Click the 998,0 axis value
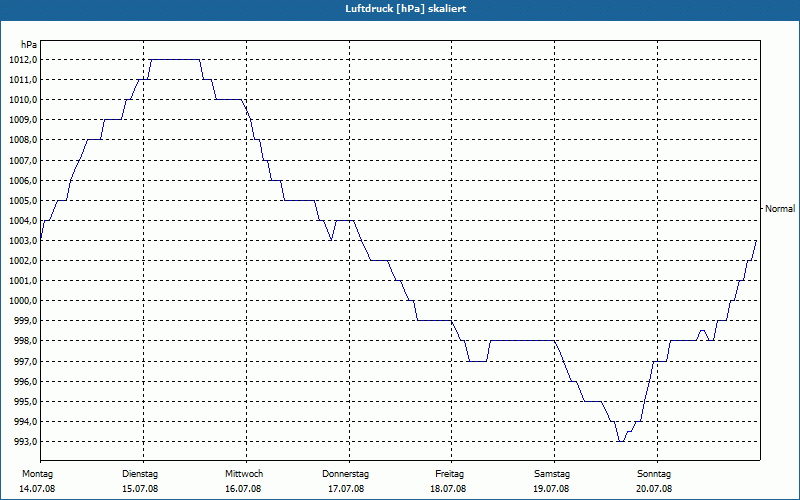This screenshot has height=500, width=800. (x=26, y=341)
